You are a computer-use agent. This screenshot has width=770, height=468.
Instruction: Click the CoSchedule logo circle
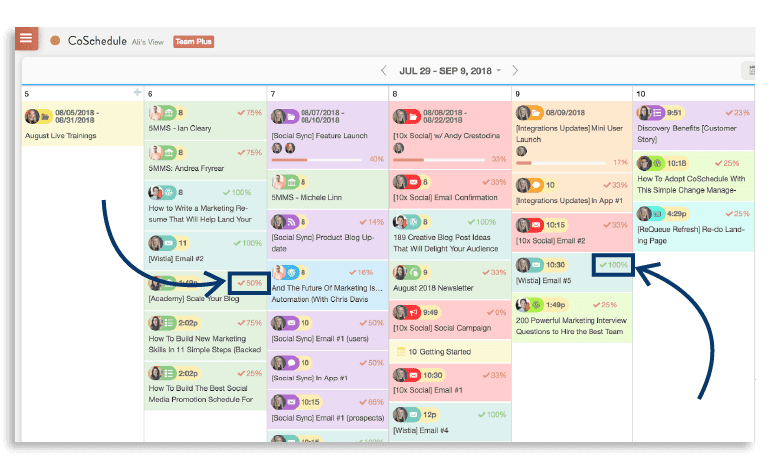click(55, 41)
